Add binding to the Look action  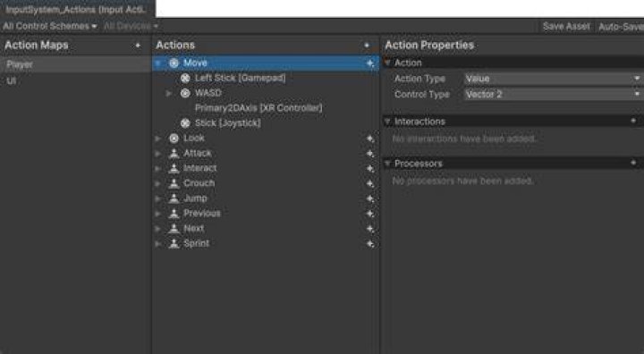[x=370, y=139]
